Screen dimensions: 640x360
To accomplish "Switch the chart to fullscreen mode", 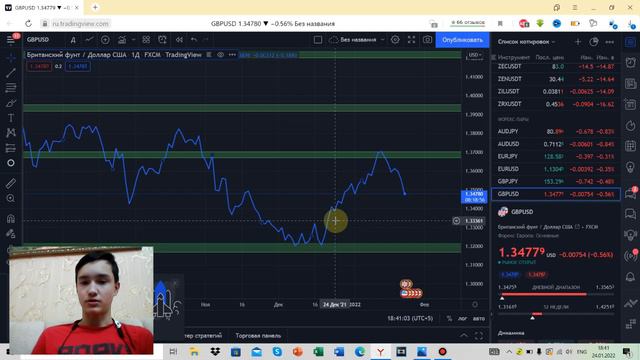I will 411,40.
